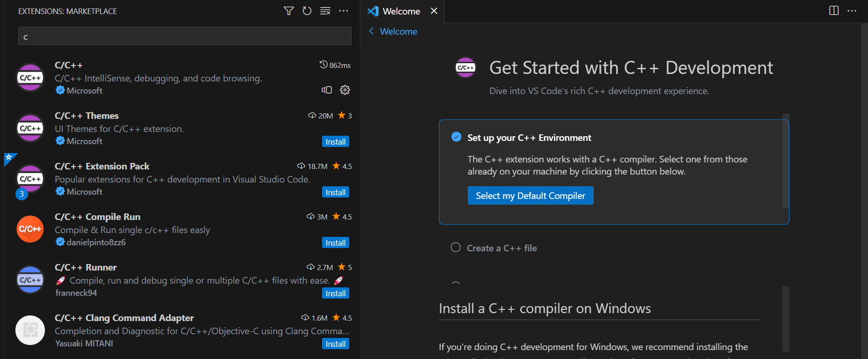Screen dimensions: 868x359
Task: Click Clang Command Adapter 1.6M downloads
Action: pos(314,318)
